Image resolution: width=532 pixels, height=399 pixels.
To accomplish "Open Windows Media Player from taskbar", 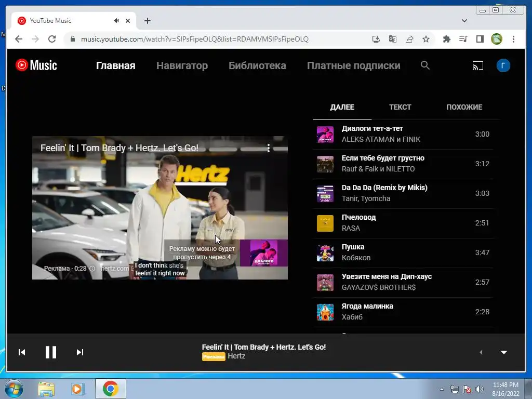I will point(78,389).
